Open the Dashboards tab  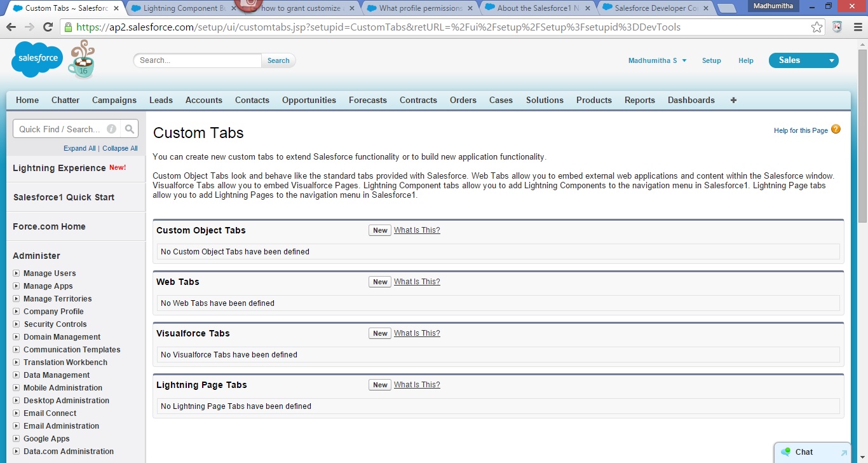tap(691, 100)
